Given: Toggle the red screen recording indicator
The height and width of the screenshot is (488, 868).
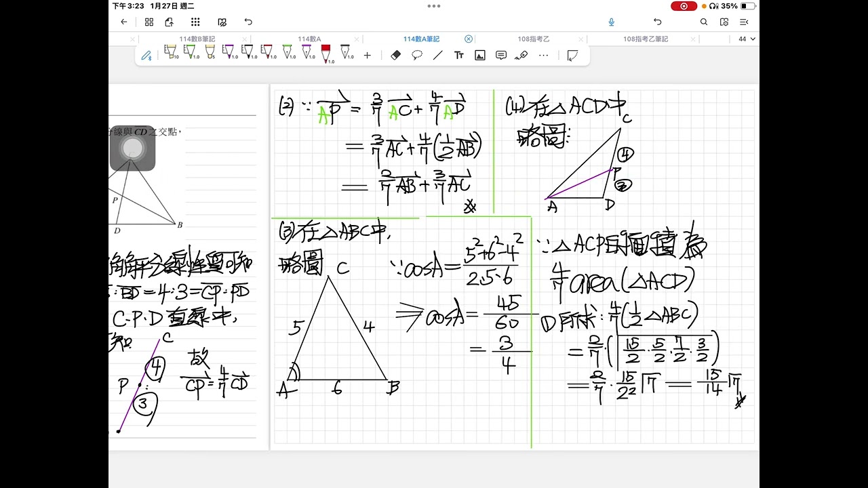Looking at the screenshot, I should pyautogui.click(x=684, y=6).
